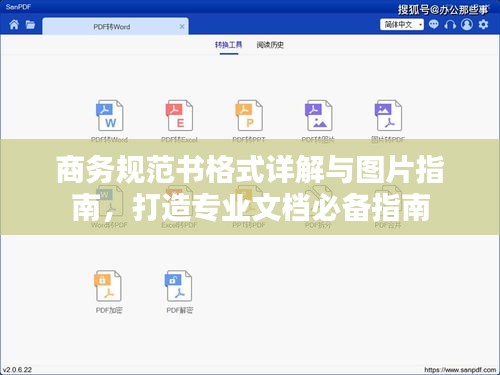Open the https://www.sanpdf.com link
The height and width of the screenshot is (375, 500).
click(x=460, y=370)
